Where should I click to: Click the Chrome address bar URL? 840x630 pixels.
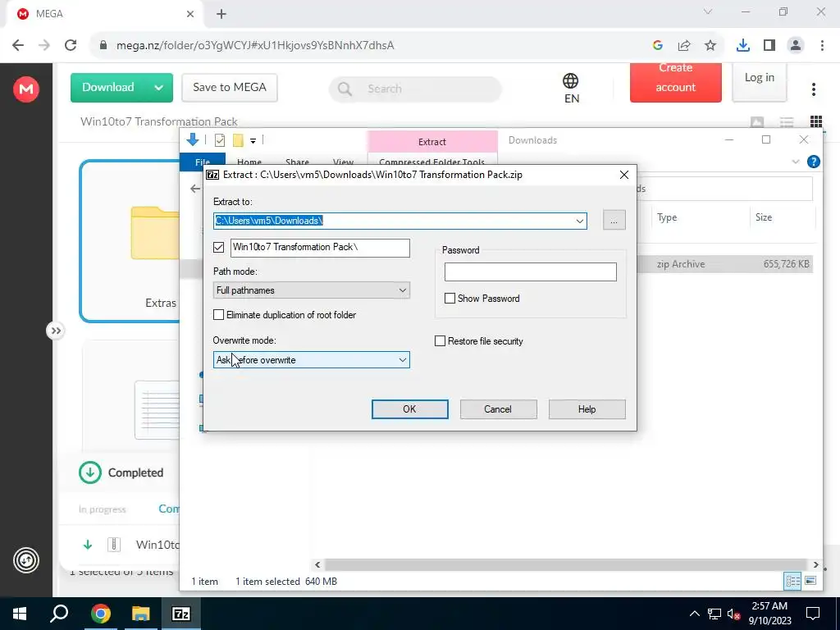[x=255, y=46]
